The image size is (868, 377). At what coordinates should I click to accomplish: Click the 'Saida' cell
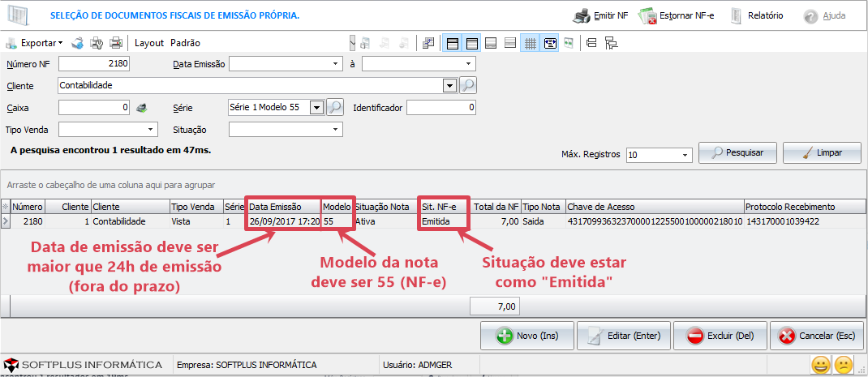543,221
